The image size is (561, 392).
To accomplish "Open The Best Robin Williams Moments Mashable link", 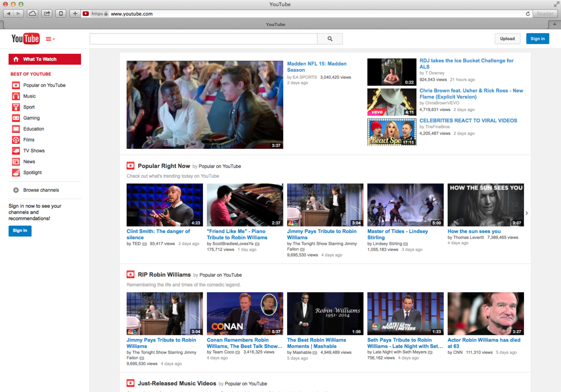I will tap(317, 343).
